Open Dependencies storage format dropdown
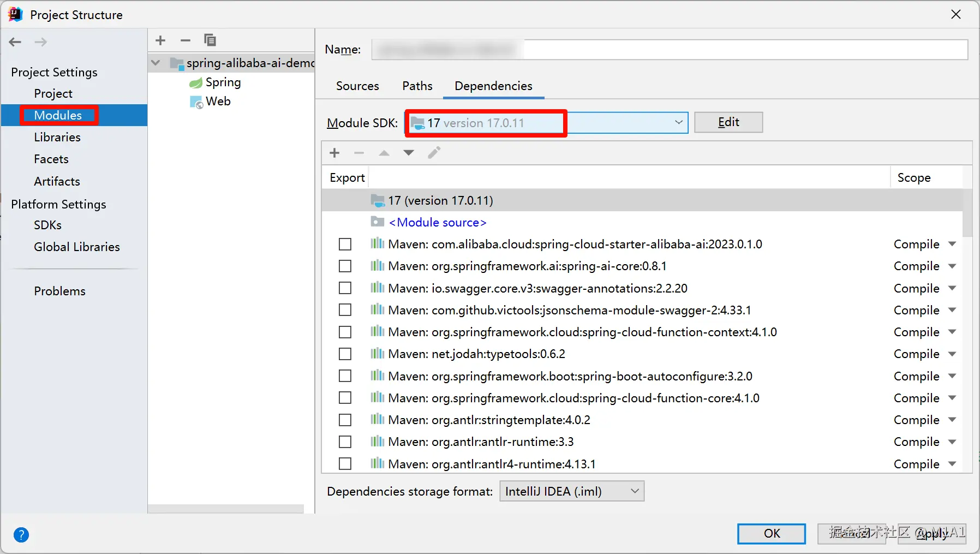 pos(572,491)
